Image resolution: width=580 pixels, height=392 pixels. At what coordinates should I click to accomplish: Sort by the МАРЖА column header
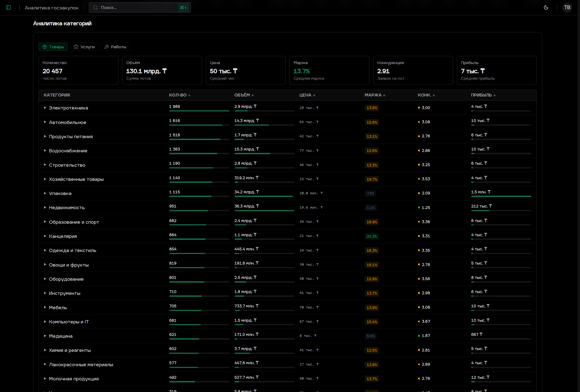click(x=373, y=95)
